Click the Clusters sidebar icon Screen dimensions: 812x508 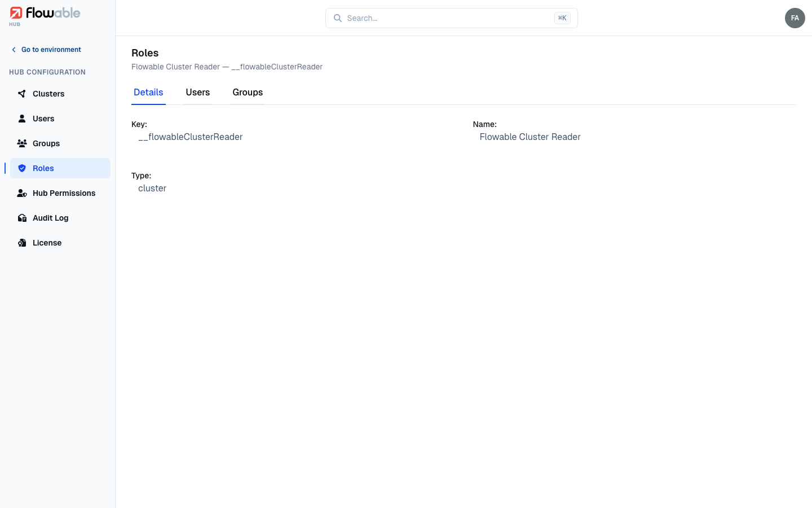click(x=22, y=94)
